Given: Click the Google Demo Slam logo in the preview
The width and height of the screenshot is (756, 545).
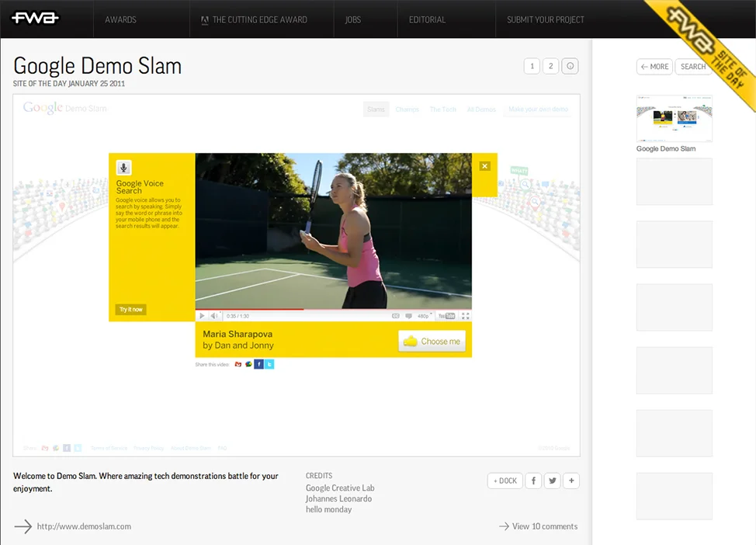Looking at the screenshot, I should pyautogui.click(x=65, y=108).
